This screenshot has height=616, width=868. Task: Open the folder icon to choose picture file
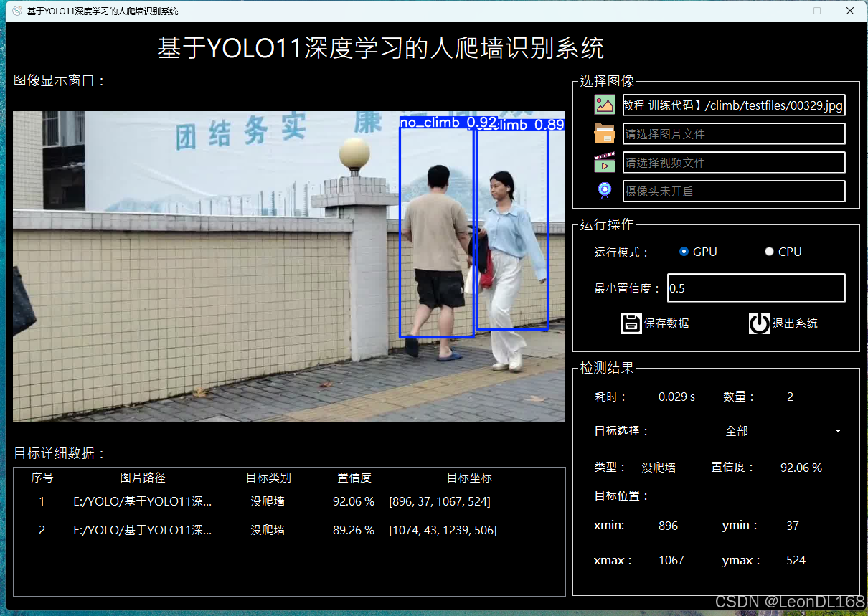[605, 133]
